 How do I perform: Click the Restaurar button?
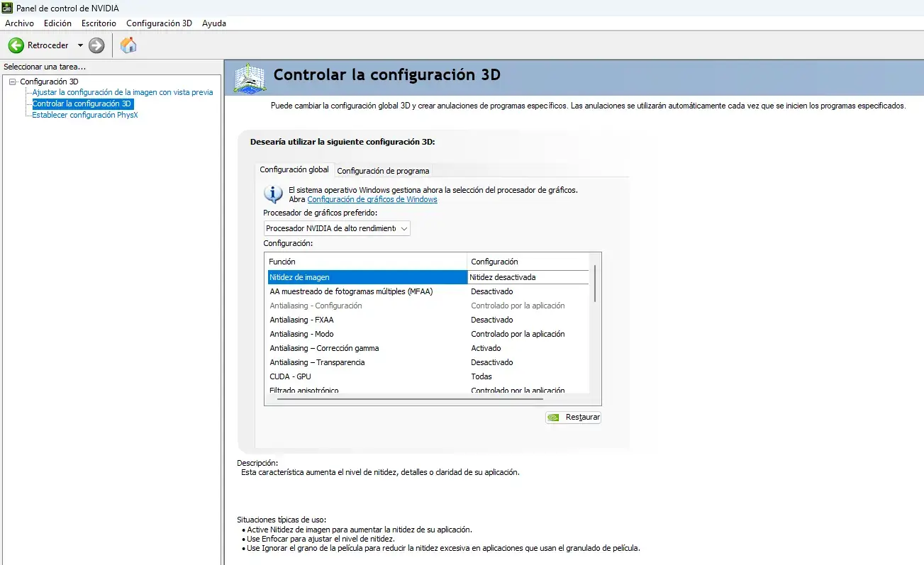573,417
